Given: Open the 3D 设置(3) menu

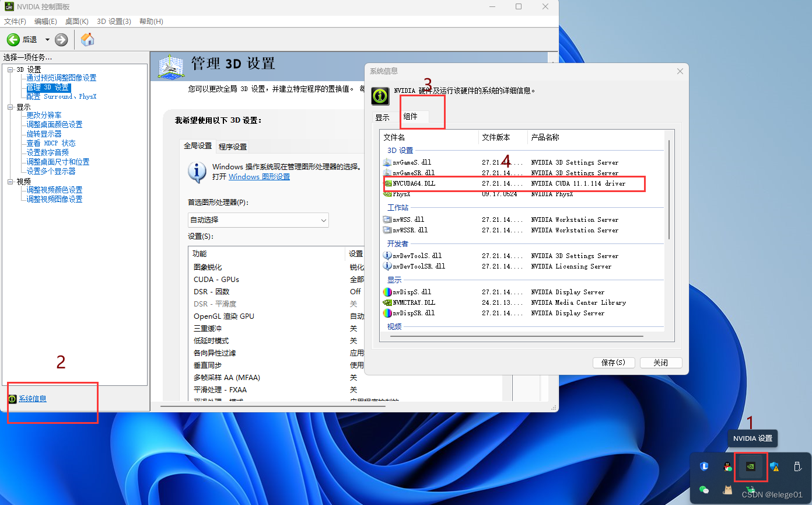Looking at the screenshot, I should coord(114,22).
